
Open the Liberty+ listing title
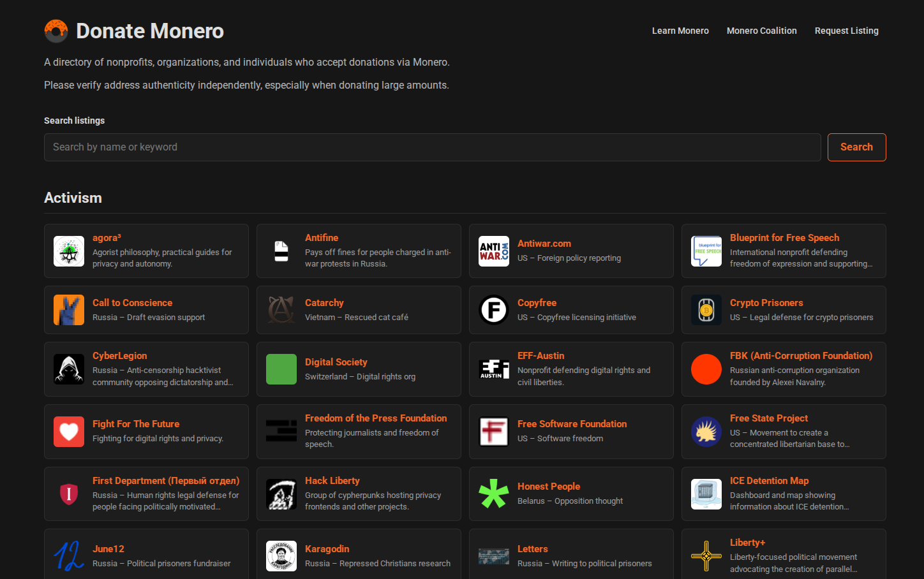747,543
